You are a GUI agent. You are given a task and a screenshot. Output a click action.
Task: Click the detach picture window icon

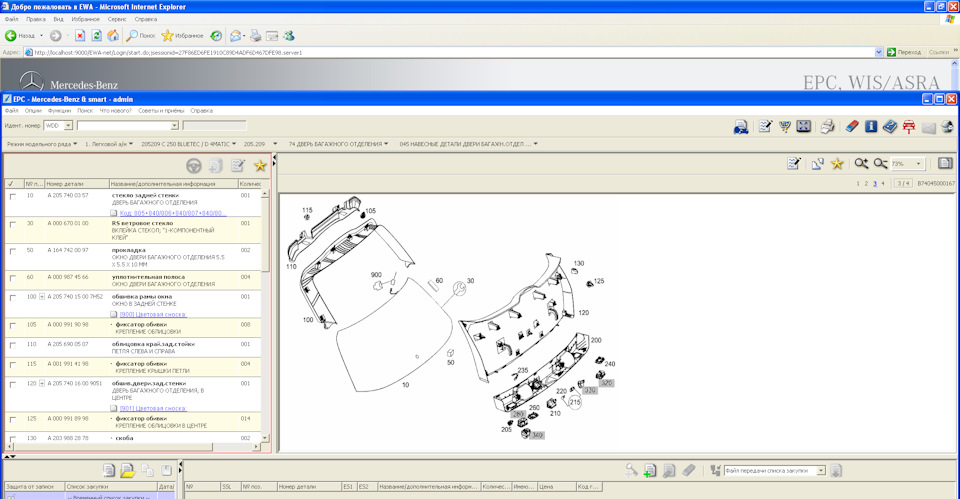click(817, 163)
